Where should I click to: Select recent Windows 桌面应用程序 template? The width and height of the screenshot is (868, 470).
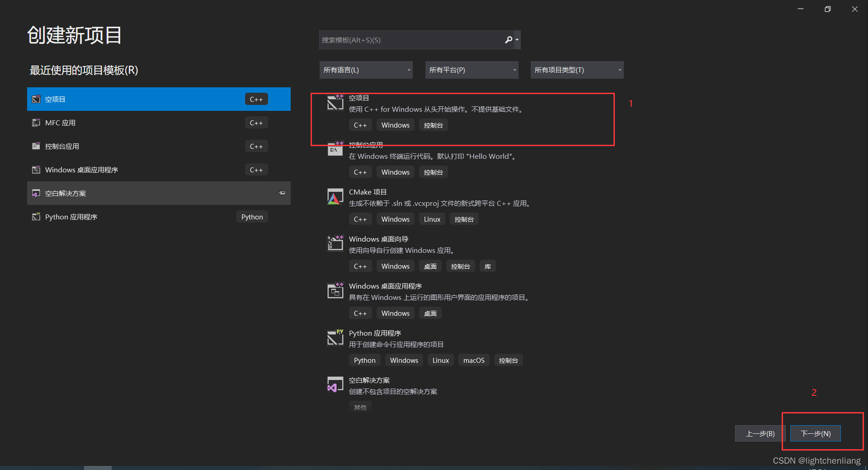click(159, 170)
